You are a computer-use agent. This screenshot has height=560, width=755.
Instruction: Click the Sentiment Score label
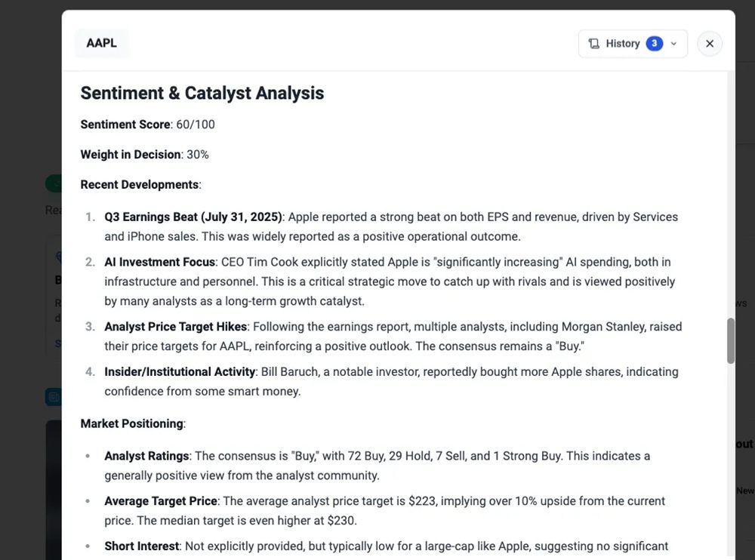pyautogui.click(x=125, y=125)
